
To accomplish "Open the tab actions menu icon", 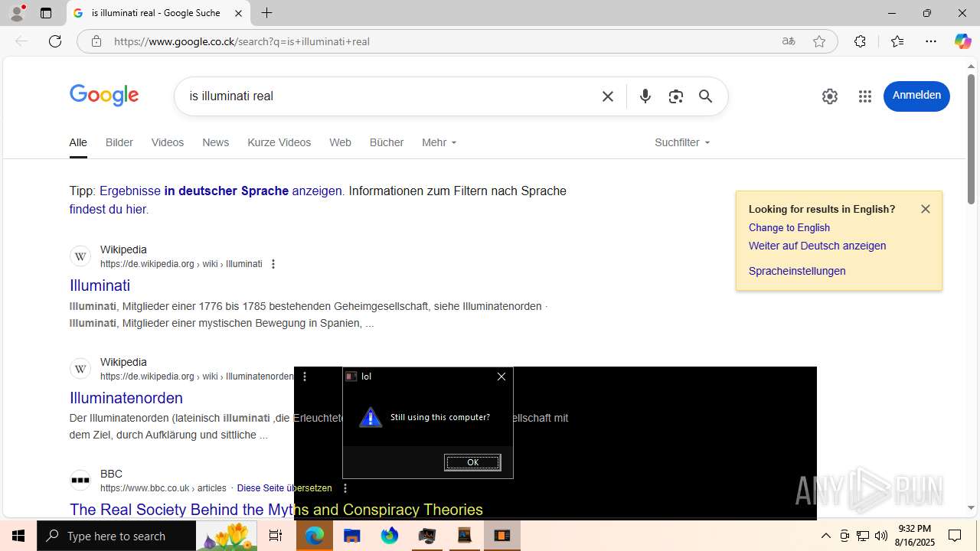I will [46, 13].
